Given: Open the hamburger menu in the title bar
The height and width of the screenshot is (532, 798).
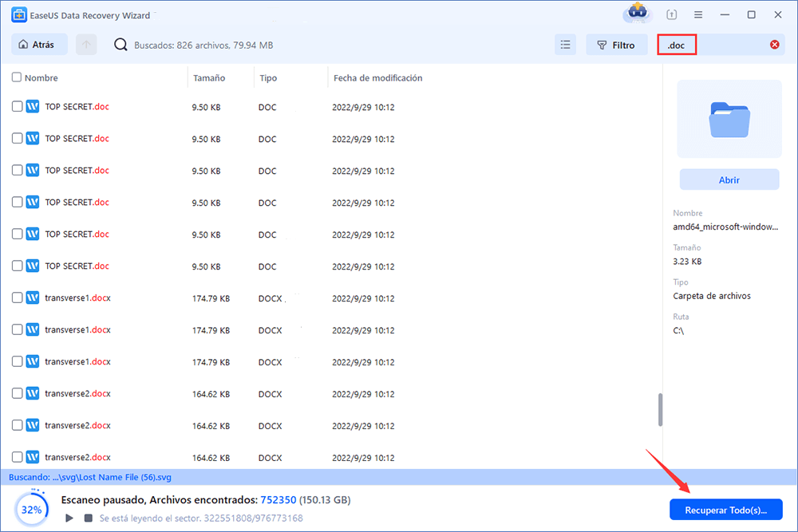Looking at the screenshot, I should point(698,14).
